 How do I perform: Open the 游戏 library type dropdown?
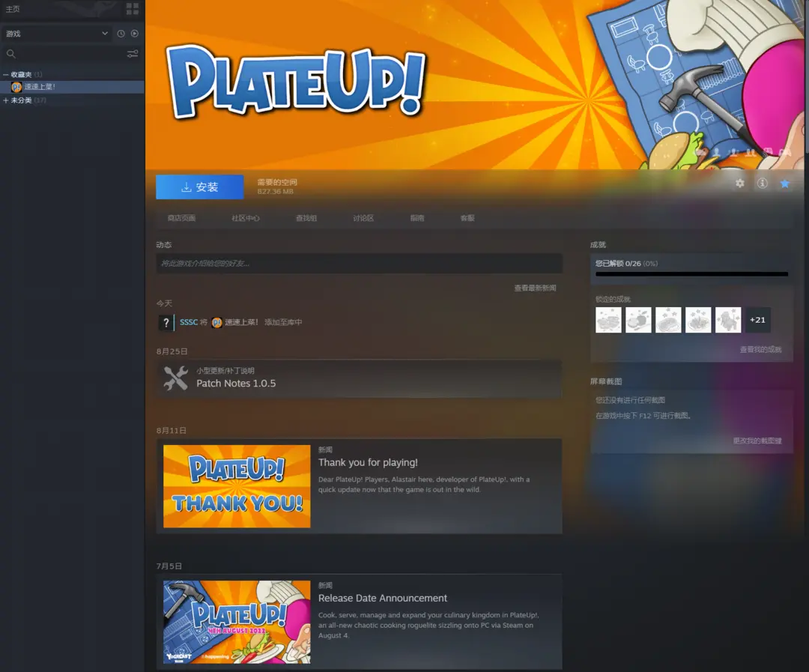57,34
